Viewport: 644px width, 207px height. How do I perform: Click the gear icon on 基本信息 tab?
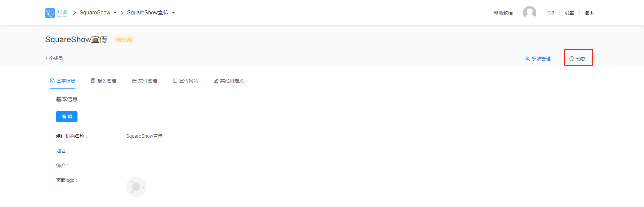point(52,81)
